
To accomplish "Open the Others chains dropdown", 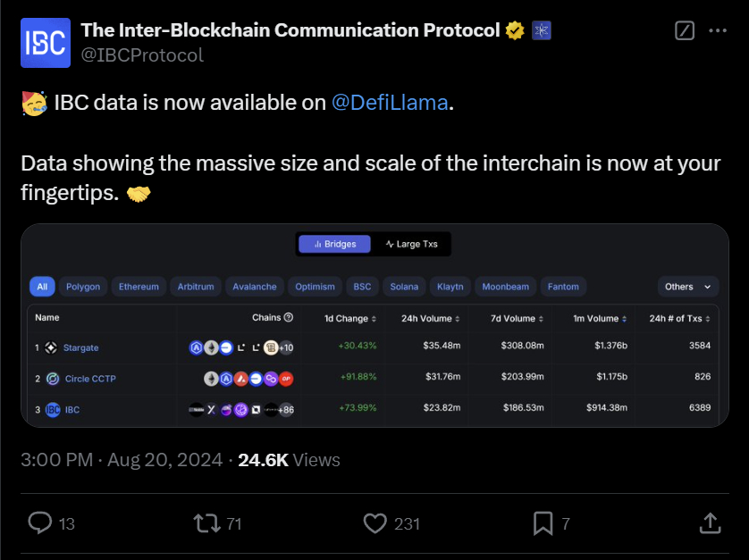I will coord(687,287).
